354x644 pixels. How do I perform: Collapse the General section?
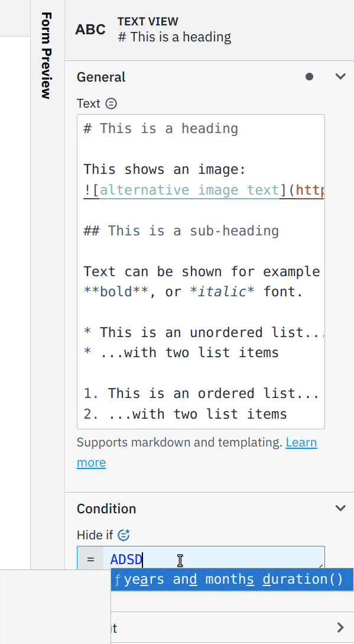pyautogui.click(x=340, y=76)
